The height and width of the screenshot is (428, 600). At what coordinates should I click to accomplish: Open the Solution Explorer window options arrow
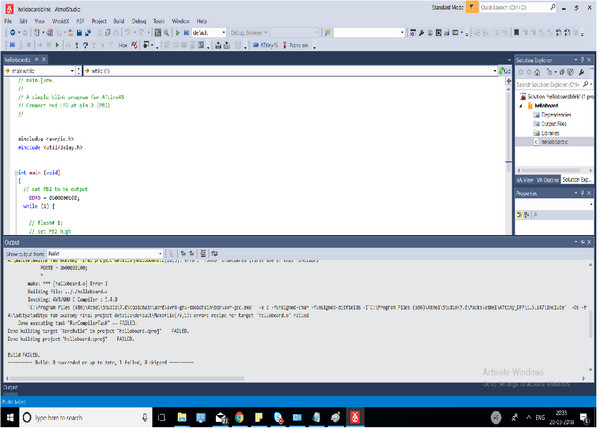(x=576, y=60)
